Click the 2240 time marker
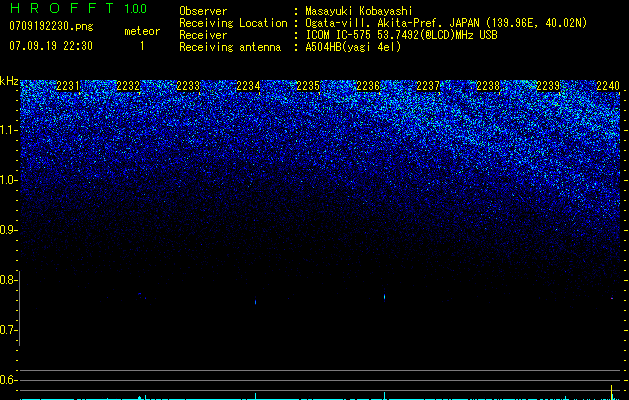629x400 pixels. tap(608, 86)
